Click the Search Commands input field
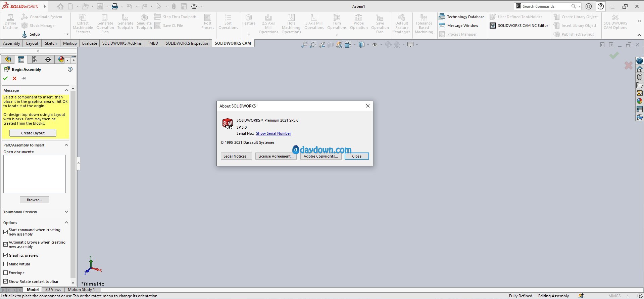Screen dimensions: 644x299 click(546, 6)
